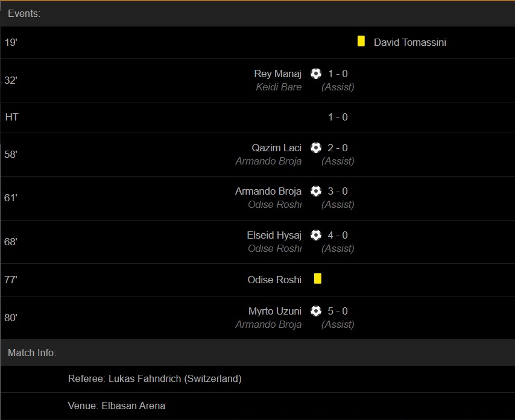This screenshot has height=420, width=515.
Task: Open goalscorer Rey Manaj's profile
Action: coord(277,74)
